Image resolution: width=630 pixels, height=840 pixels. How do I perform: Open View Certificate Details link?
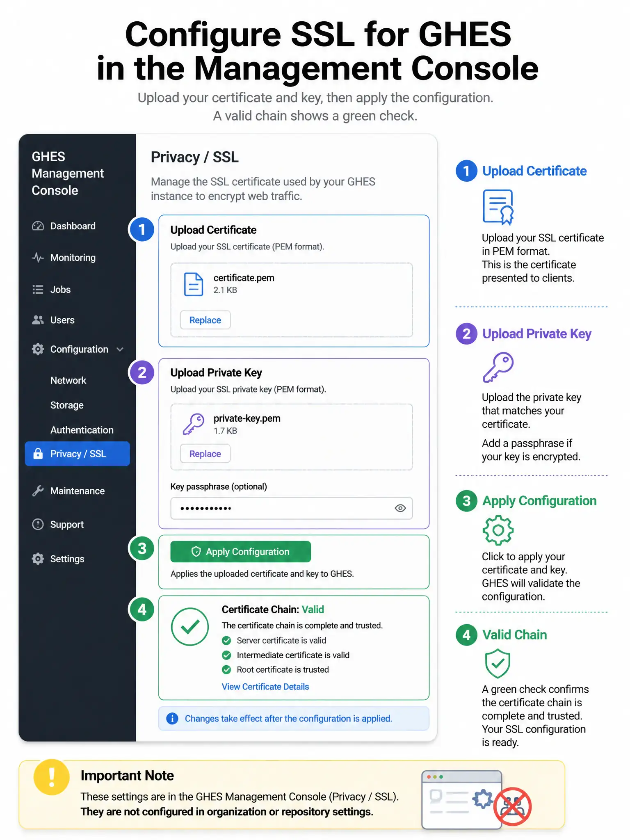coord(265,687)
